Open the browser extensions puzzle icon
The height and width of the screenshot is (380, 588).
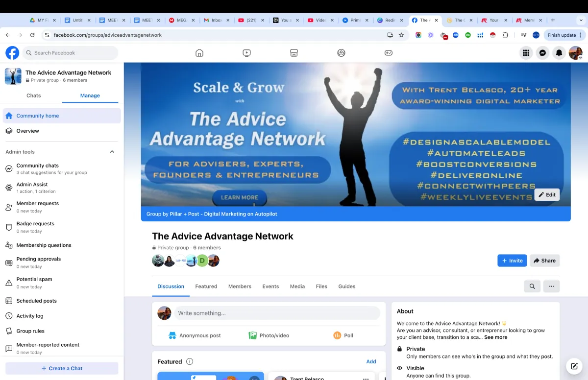506,35
